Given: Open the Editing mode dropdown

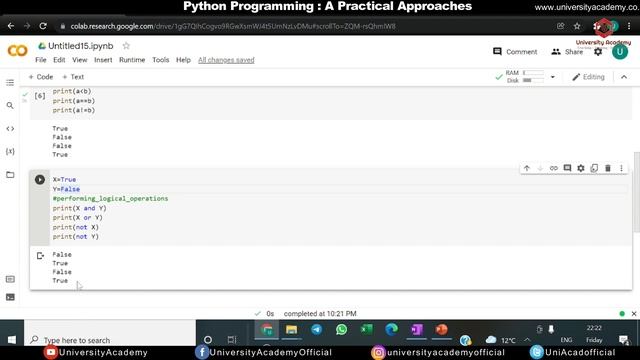Looking at the screenshot, I should [588, 77].
